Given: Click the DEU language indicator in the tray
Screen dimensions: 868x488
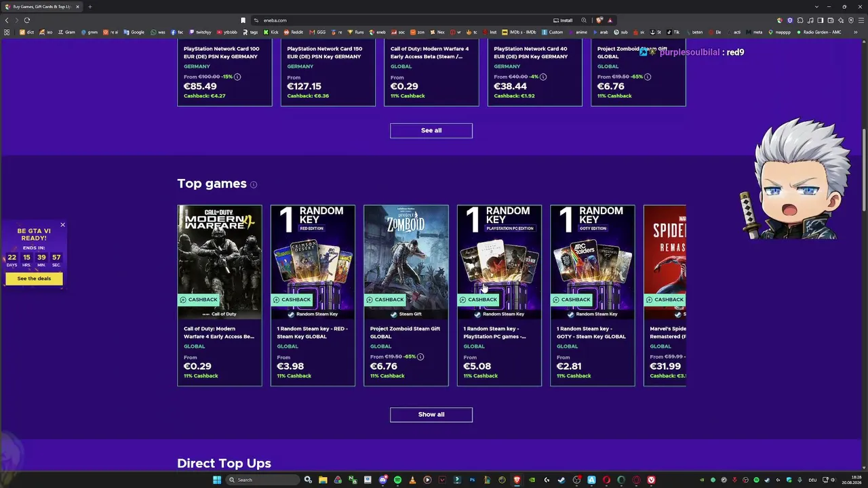Looking at the screenshot, I should point(812,480).
